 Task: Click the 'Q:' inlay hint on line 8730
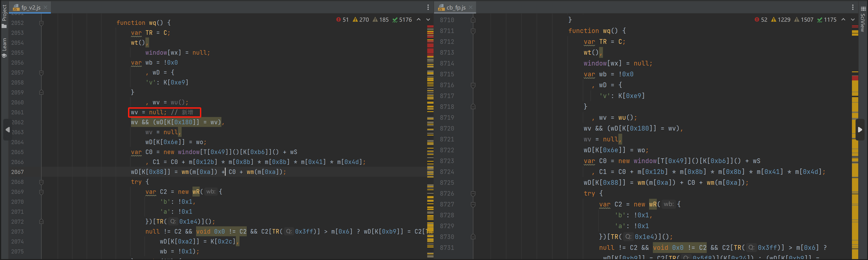(628, 237)
